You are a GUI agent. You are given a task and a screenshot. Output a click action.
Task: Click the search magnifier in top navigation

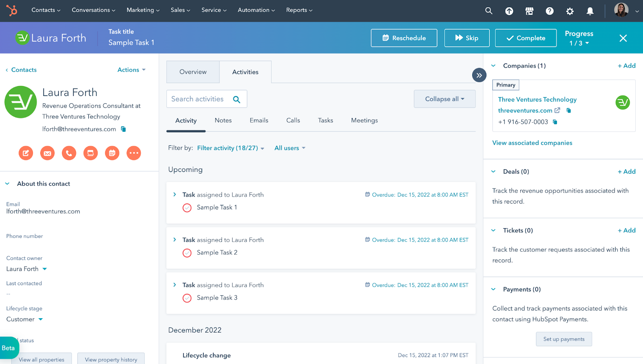click(x=489, y=11)
